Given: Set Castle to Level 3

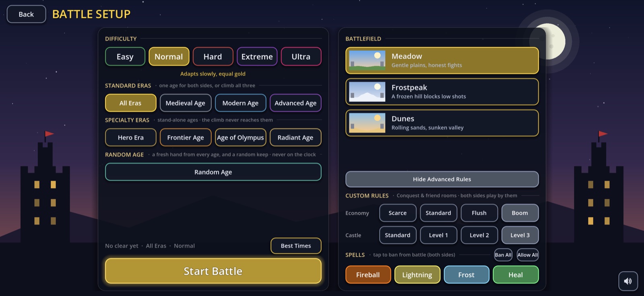Looking at the screenshot, I should click(x=520, y=235).
